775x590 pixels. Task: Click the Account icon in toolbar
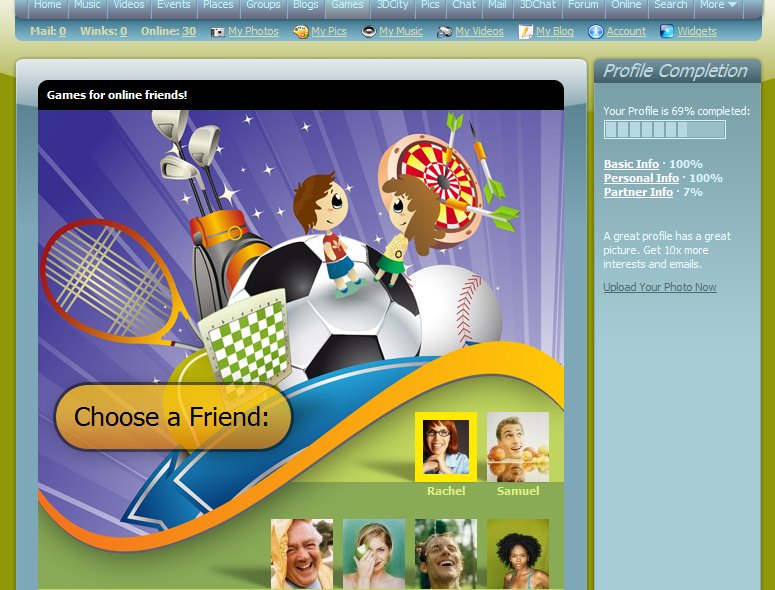tap(596, 32)
